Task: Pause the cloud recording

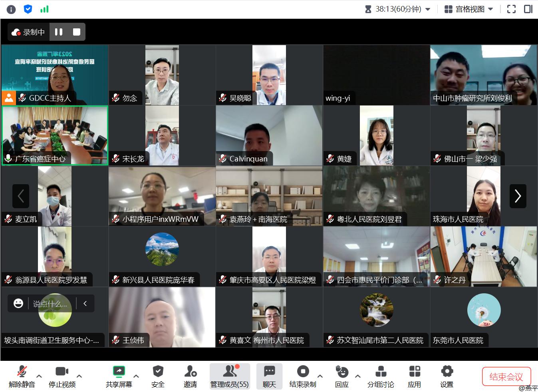Action: [59, 32]
